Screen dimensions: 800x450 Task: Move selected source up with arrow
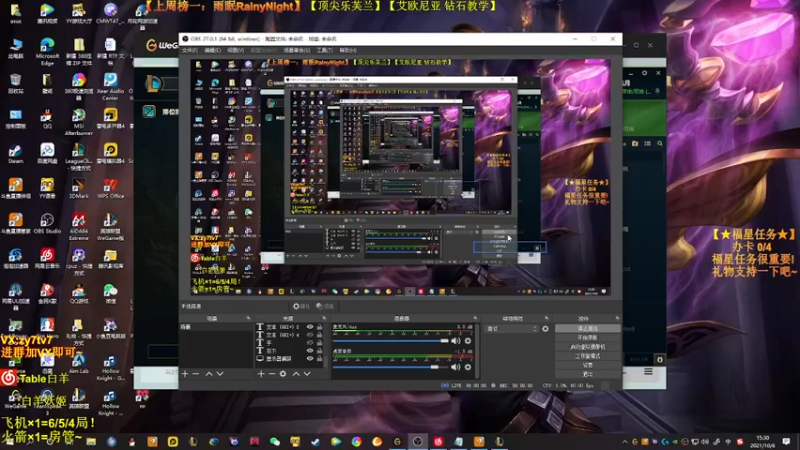(x=296, y=374)
